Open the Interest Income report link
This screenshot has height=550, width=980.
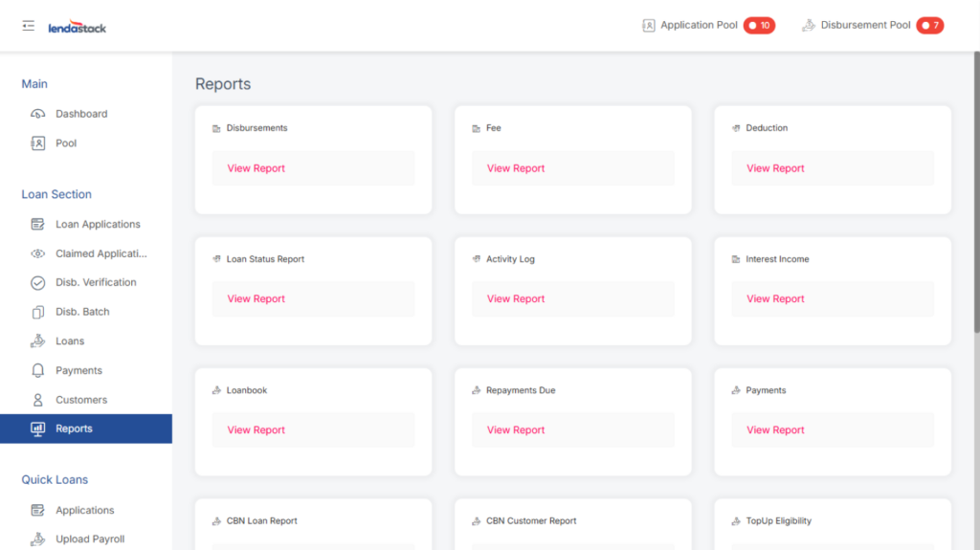point(775,298)
